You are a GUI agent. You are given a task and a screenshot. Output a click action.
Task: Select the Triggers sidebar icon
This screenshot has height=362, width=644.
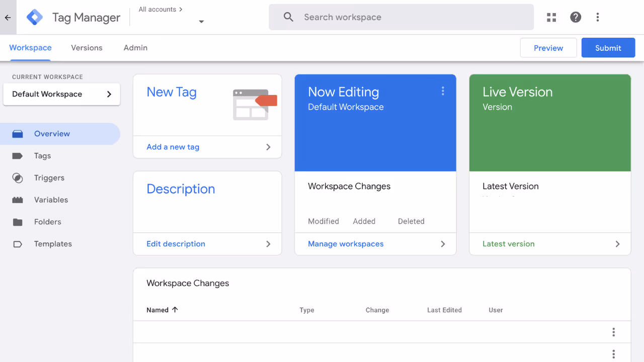pos(49,177)
